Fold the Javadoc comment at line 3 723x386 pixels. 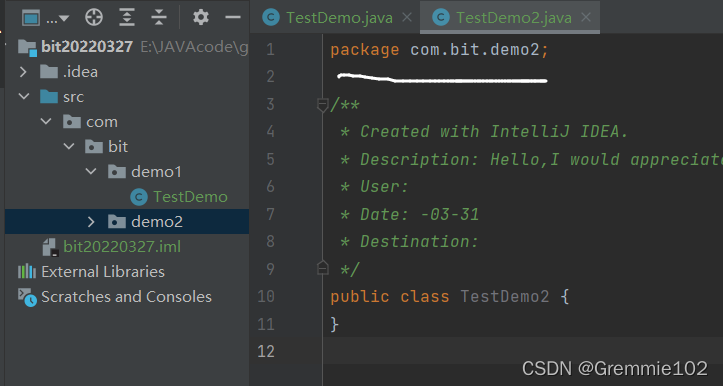pos(322,105)
